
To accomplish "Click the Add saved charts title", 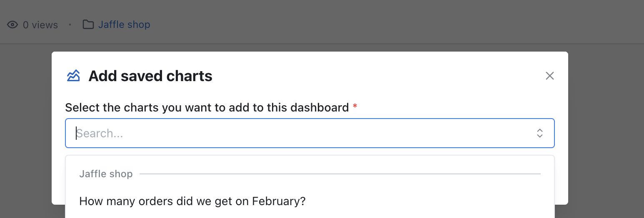I will [150, 76].
